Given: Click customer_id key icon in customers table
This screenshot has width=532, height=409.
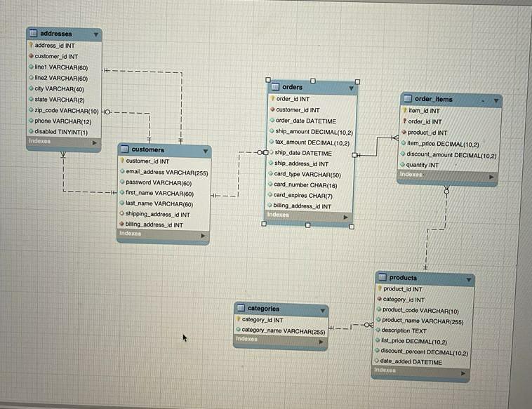Looking at the screenshot, I should pos(122,161).
